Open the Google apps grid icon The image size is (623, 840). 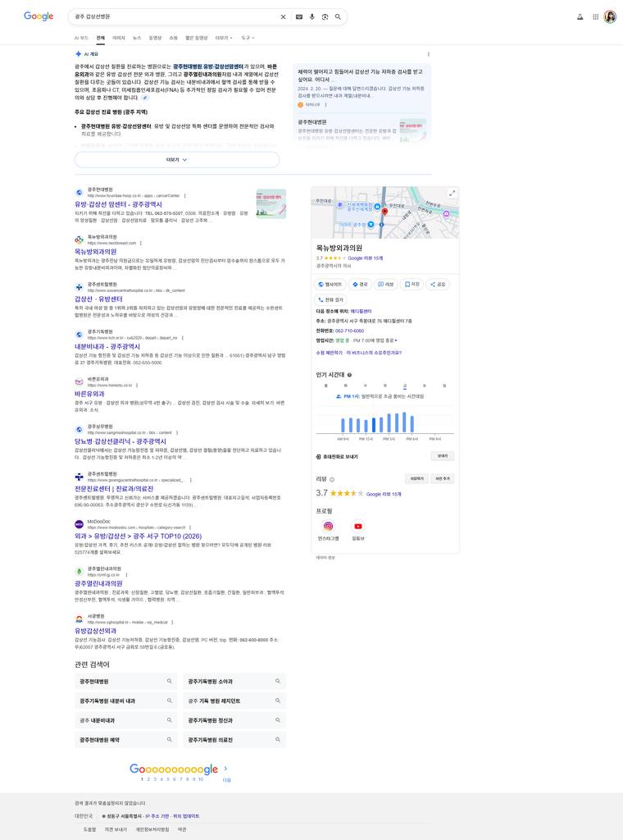point(595,17)
